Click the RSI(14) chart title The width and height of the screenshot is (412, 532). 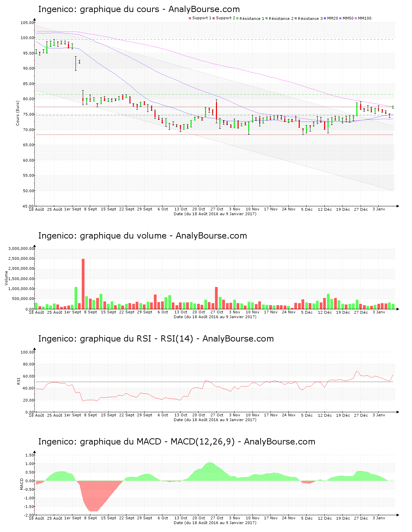(x=156, y=339)
